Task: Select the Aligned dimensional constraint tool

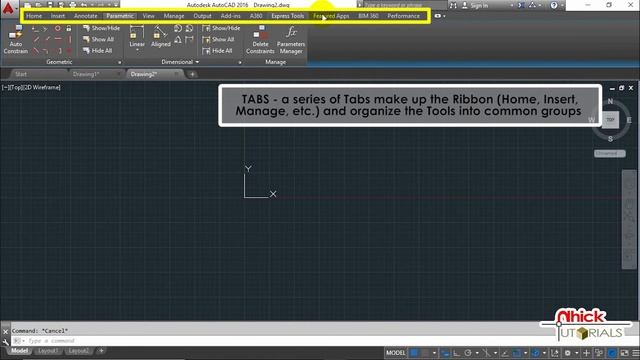Action: pyautogui.click(x=160, y=37)
